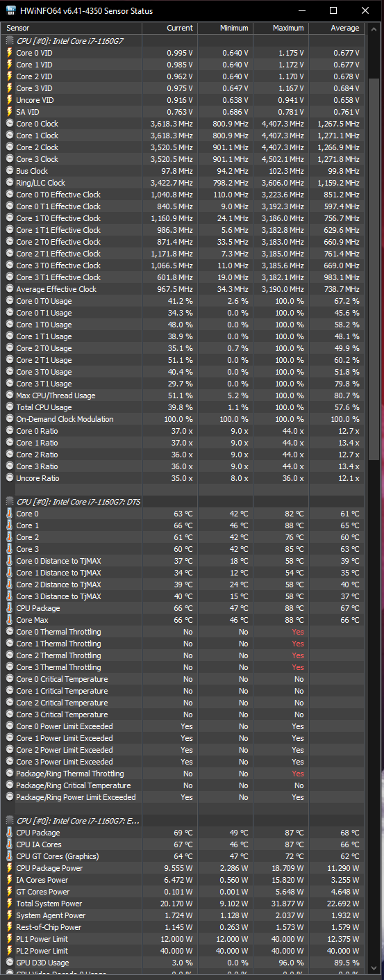
Task: Click the Total System Power icon
Action: 10,904
